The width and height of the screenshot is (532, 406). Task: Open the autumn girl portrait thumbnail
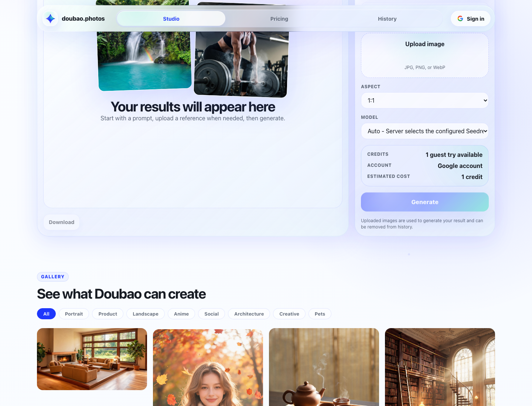click(x=208, y=368)
